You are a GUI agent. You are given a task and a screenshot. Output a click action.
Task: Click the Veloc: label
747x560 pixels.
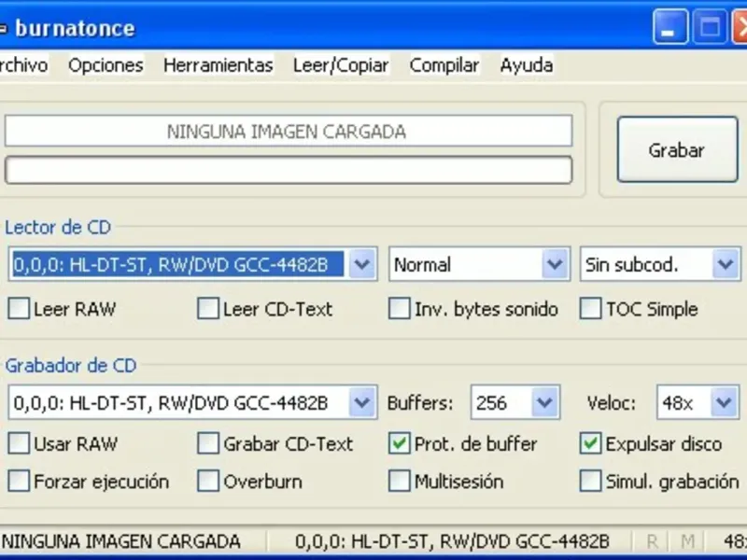612,403
